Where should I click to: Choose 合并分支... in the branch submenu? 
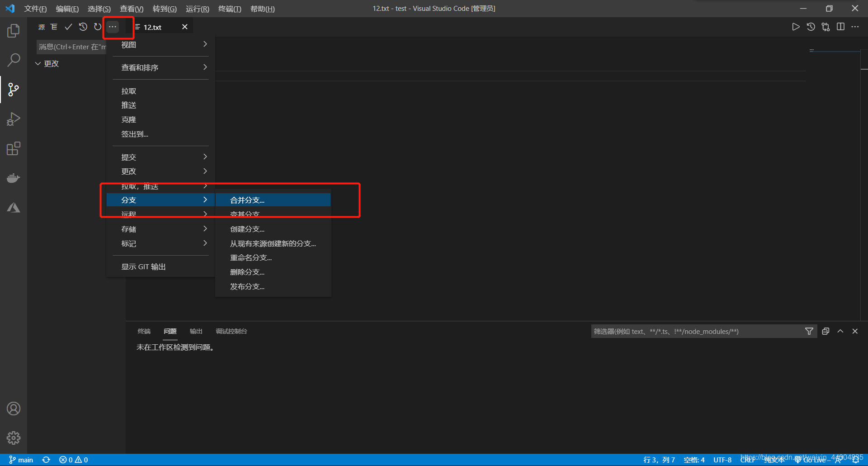[273, 200]
